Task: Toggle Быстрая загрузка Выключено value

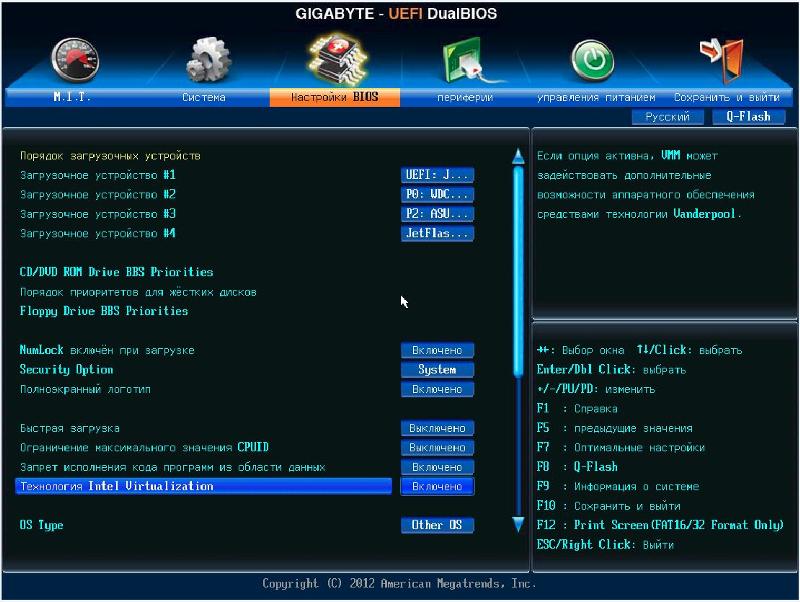Action: click(437, 428)
